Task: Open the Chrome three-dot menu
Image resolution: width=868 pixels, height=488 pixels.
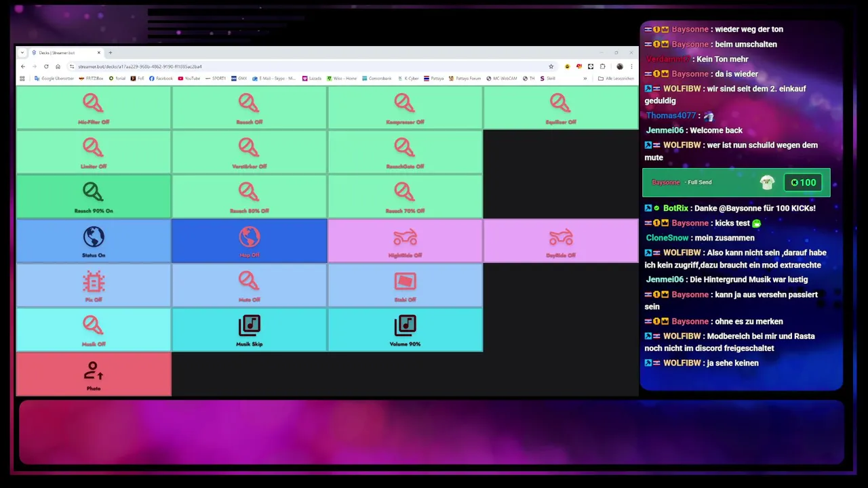Action: (x=631, y=66)
